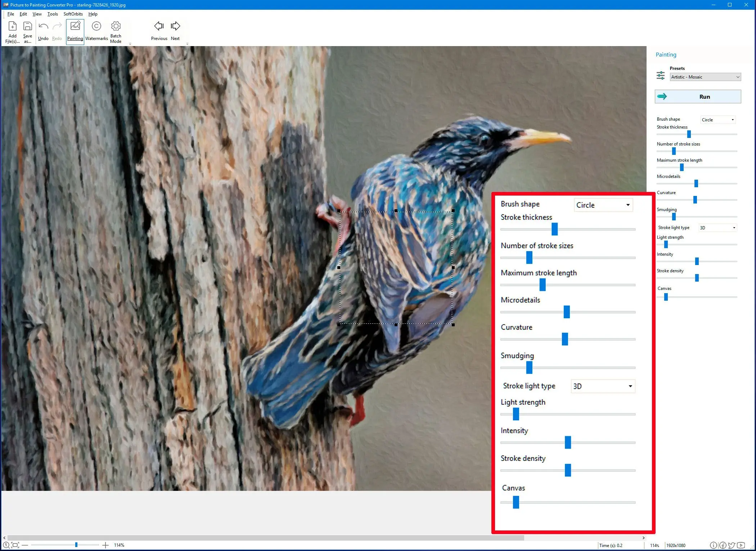756x551 pixels.
Task: Open the View menu
Action: point(36,14)
